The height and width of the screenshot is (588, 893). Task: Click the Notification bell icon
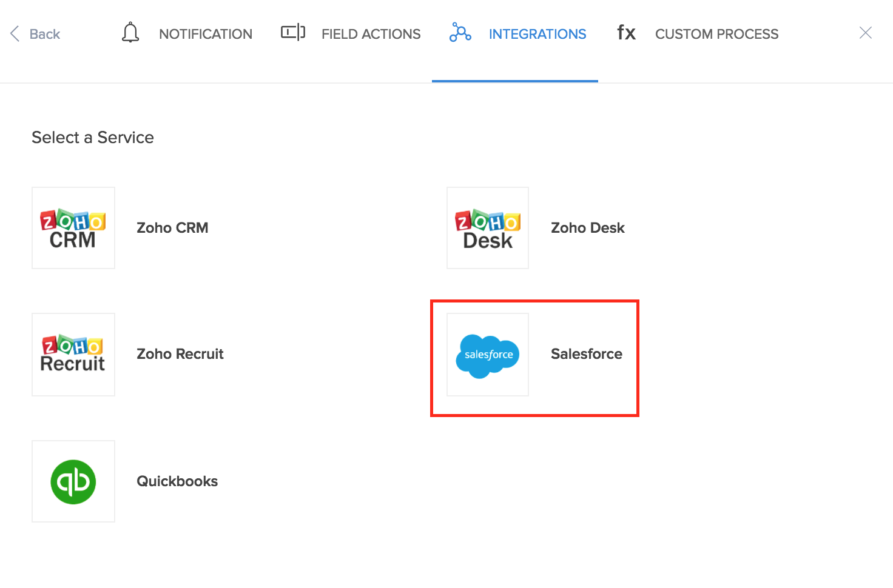(130, 33)
